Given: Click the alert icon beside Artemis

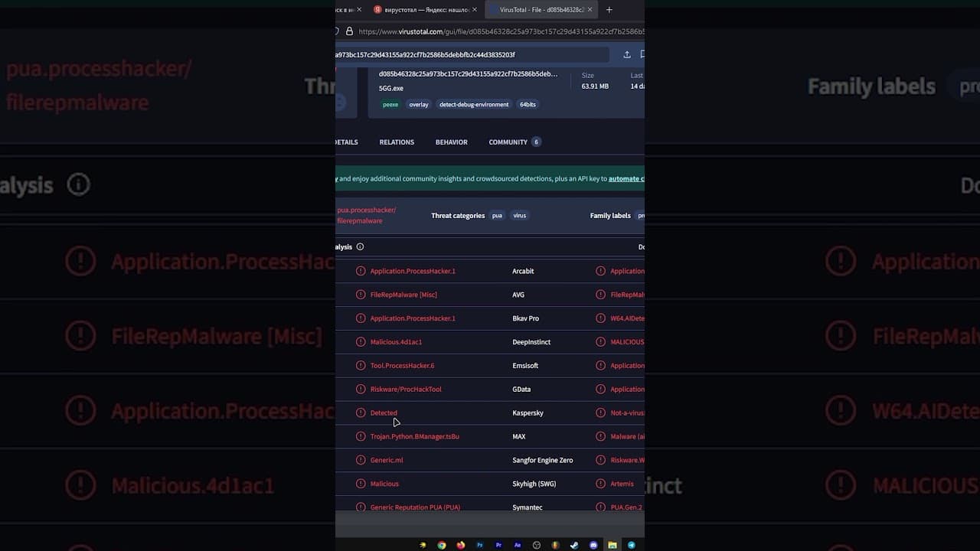Looking at the screenshot, I should point(600,484).
